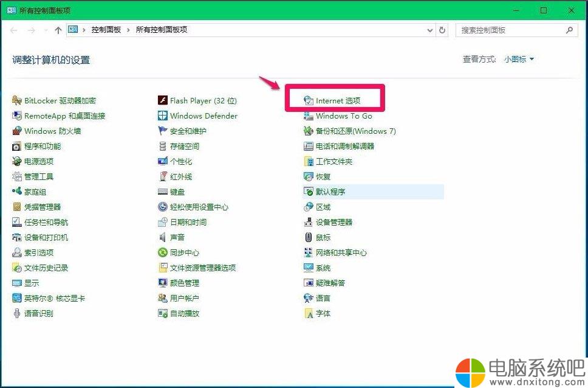Go forward with the forward arrow
The height and width of the screenshot is (388, 588).
(x=32, y=30)
